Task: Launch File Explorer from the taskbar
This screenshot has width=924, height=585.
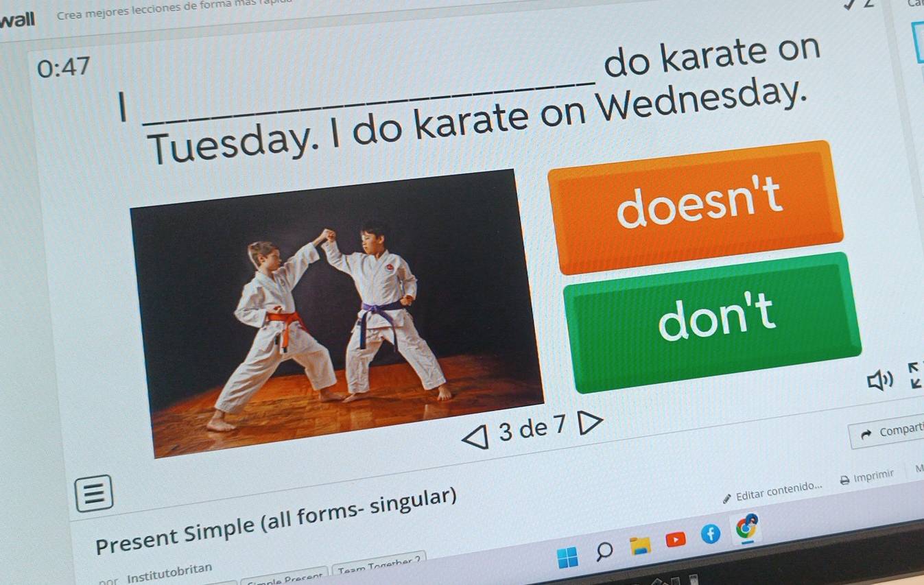Action: [x=641, y=547]
